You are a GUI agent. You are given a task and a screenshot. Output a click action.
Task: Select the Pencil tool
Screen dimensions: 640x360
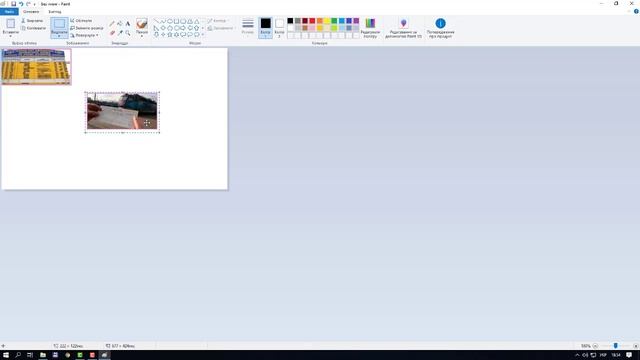tap(112, 24)
